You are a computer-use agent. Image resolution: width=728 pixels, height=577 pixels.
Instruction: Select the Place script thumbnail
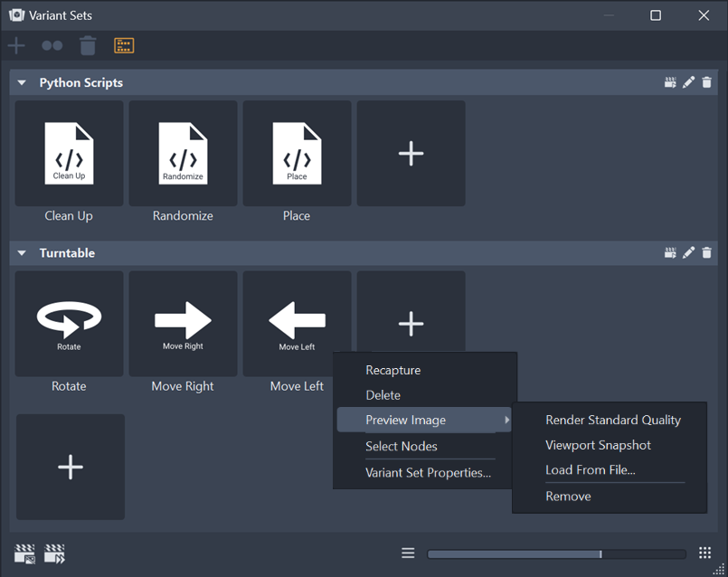coord(298,153)
